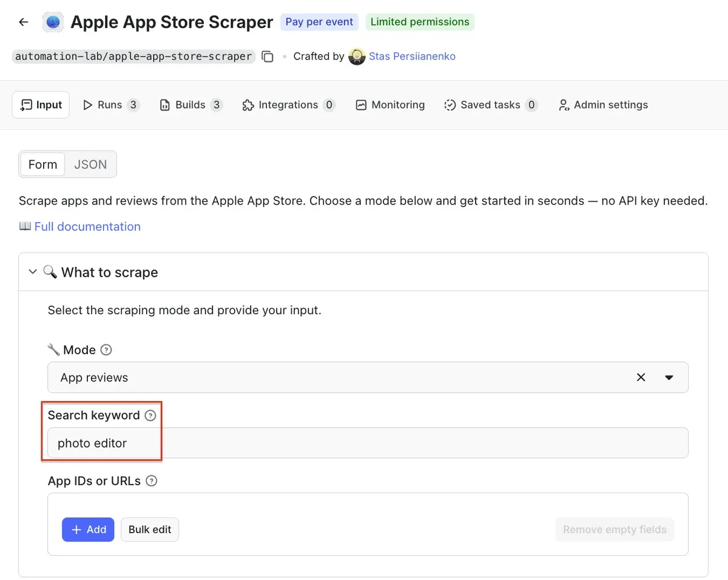
Task: Click the Runs count badge 3
Action: [133, 105]
